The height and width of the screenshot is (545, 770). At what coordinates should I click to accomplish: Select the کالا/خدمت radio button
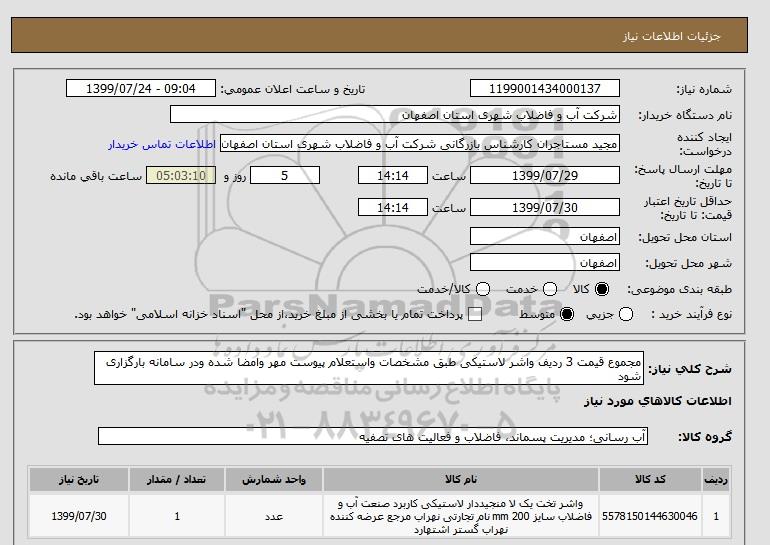[483, 289]
